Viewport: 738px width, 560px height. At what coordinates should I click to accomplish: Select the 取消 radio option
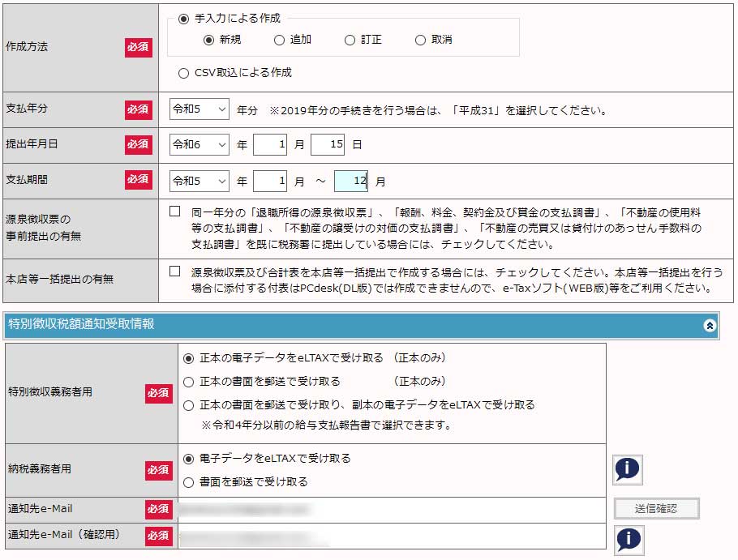coord(420,40)
